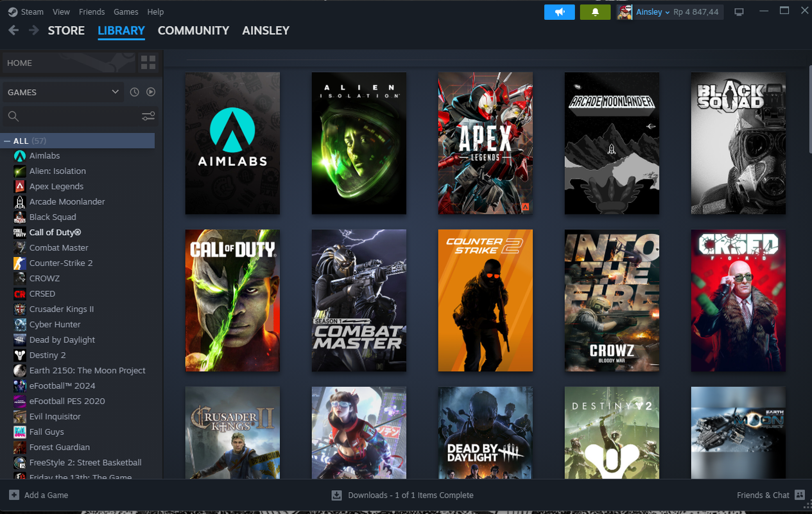The image size is (812, 514).
Task: Go back with the left arrow
Action: [x=13, y=30]
